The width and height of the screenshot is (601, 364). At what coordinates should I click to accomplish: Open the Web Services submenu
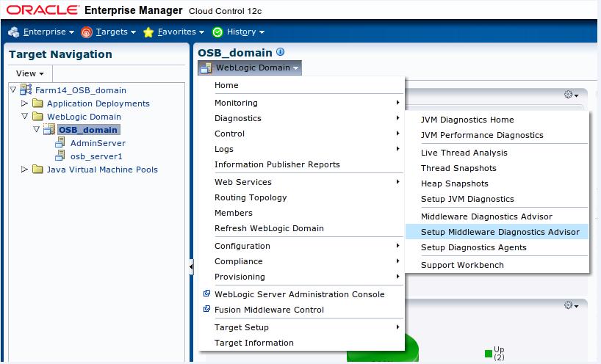coord(301,182)
